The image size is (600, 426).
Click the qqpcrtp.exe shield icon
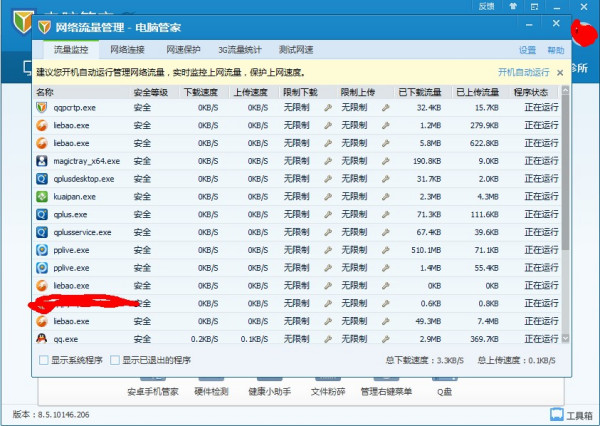click(x=42, y=108)
